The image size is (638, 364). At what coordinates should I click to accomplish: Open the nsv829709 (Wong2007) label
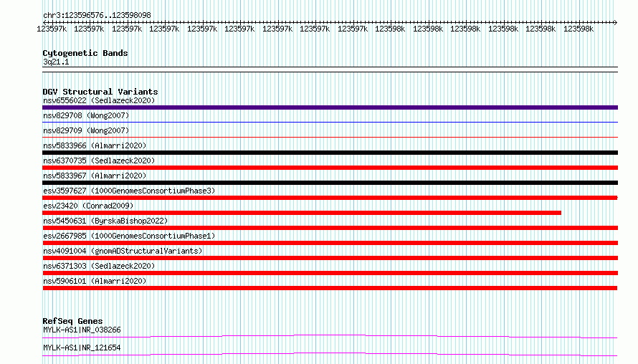(86, 130)
